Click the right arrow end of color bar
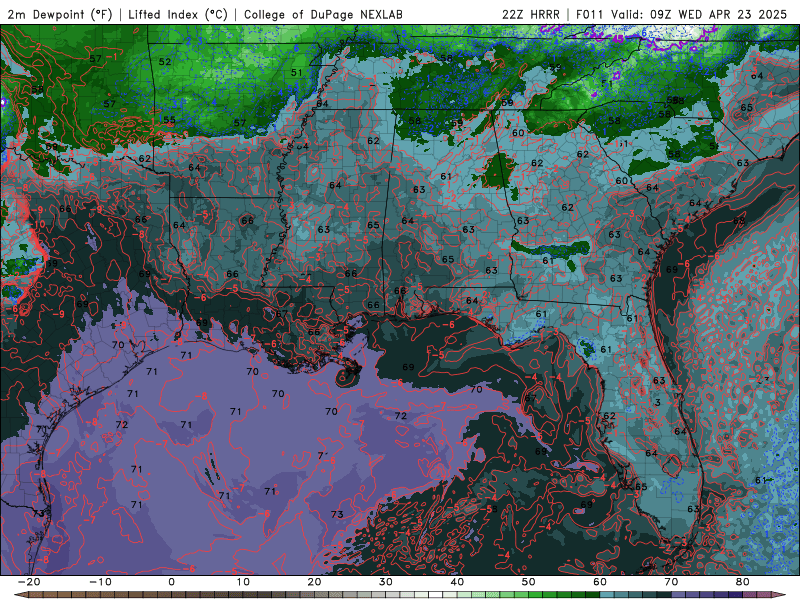The image size is (800, 600). (x=779, y=595)
